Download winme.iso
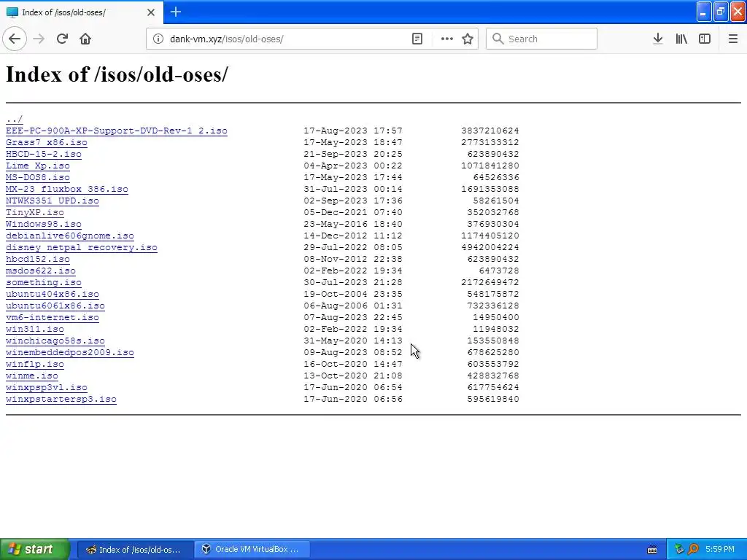The height and width of the screenshot is (560, 747). coord(32,376)
